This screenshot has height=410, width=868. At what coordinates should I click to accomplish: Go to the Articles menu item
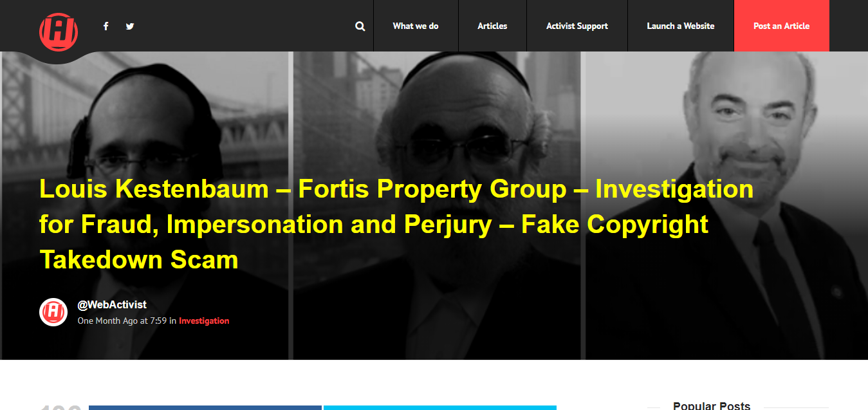tap(492, 26)
